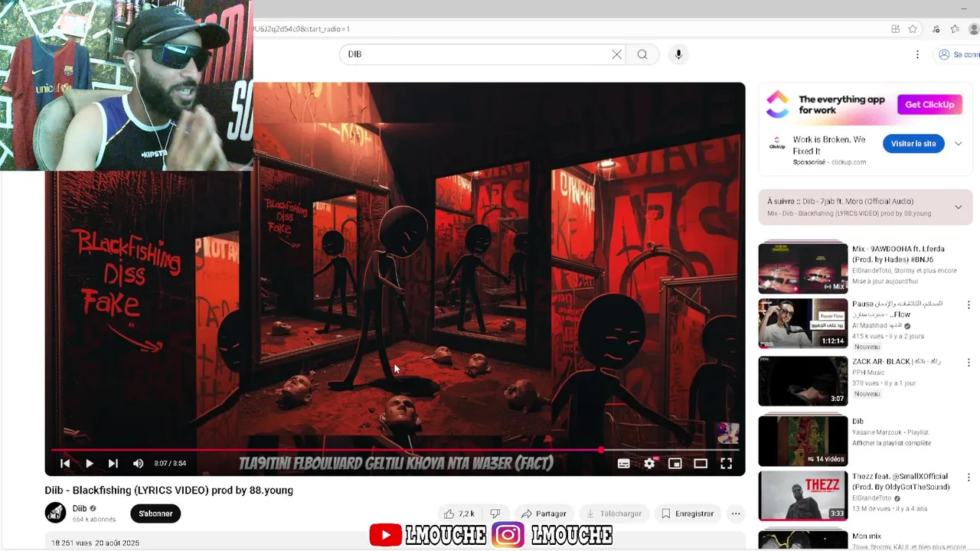Click the video title Diib - Blackfishing
Screen dimensions: 980x551
tap(169, 491)
